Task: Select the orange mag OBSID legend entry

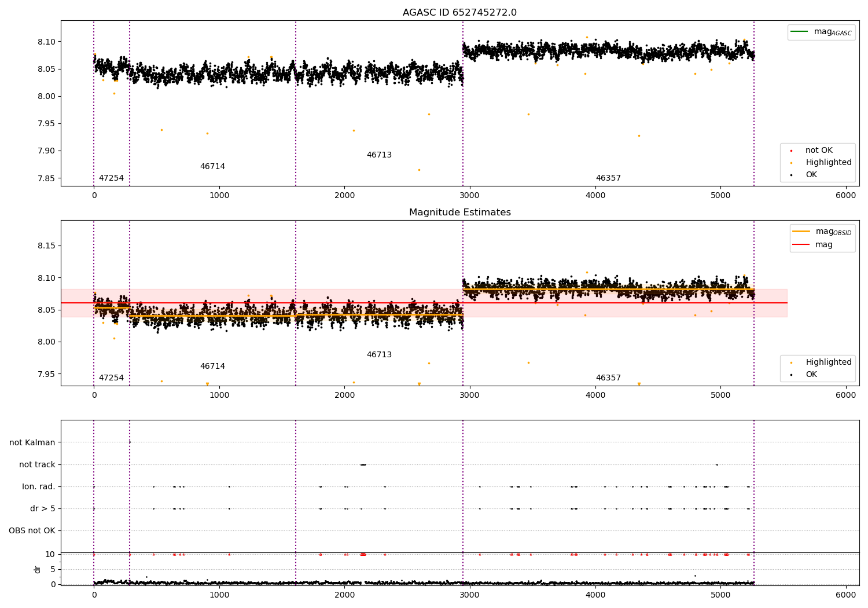Action: (822, 232)
